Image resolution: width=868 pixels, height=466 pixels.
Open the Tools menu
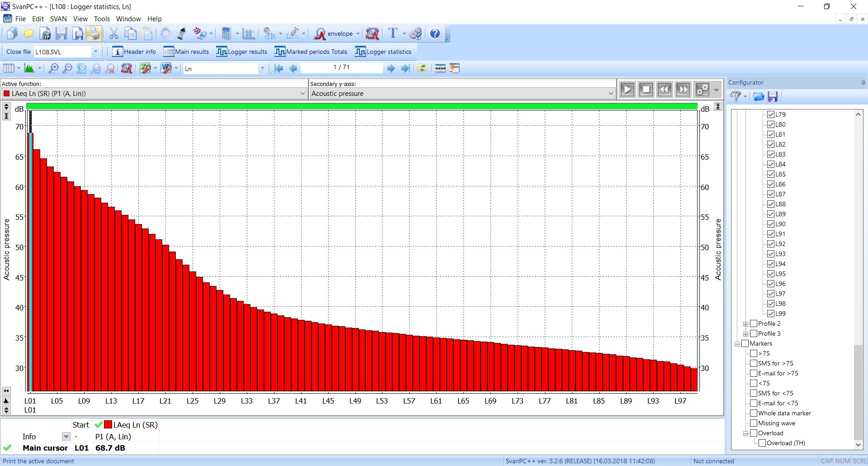(102, 19)
